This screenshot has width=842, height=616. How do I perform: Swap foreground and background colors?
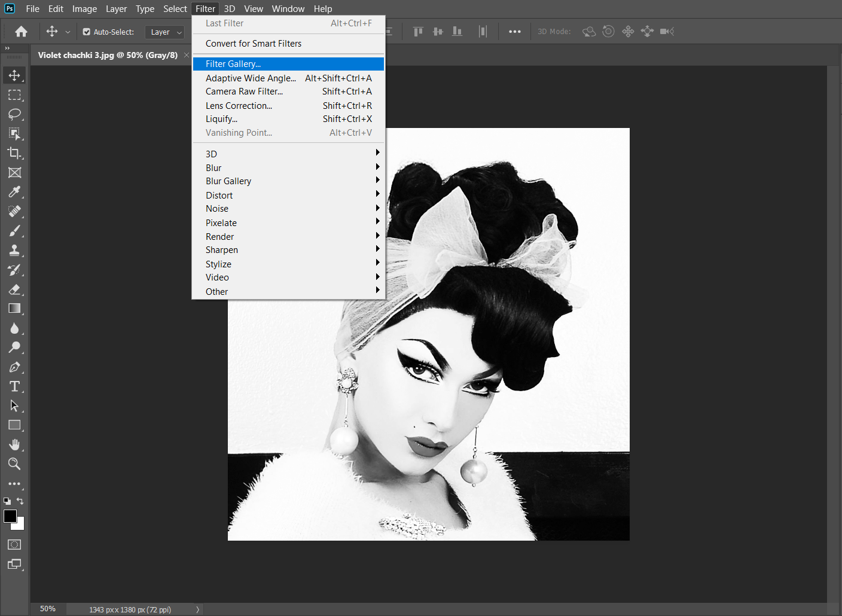click(x=20, y=501)
